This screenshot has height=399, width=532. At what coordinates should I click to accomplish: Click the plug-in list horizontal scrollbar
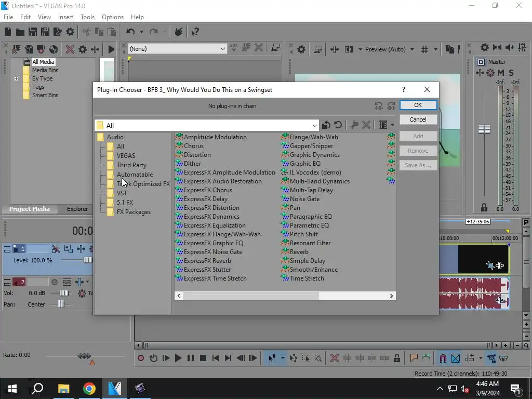pos(251,296)
